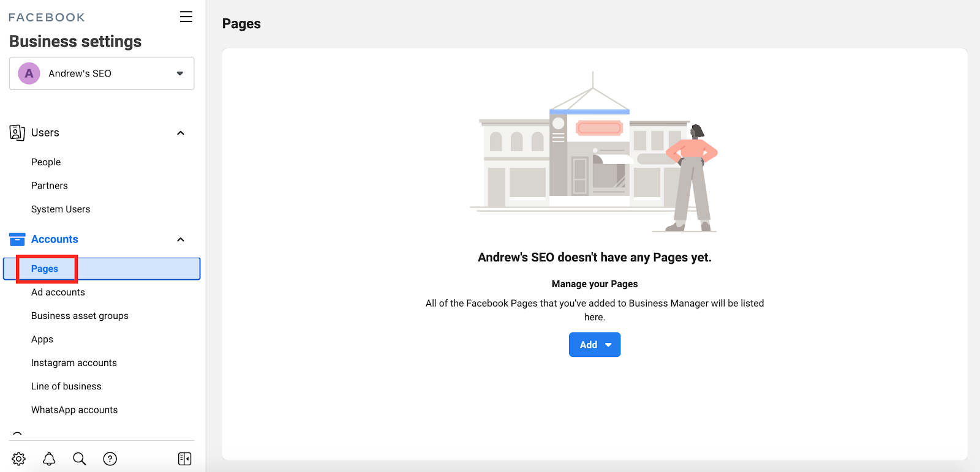Open the hamburger menu icon
The image size is (980, 472).
coord(186,17)
